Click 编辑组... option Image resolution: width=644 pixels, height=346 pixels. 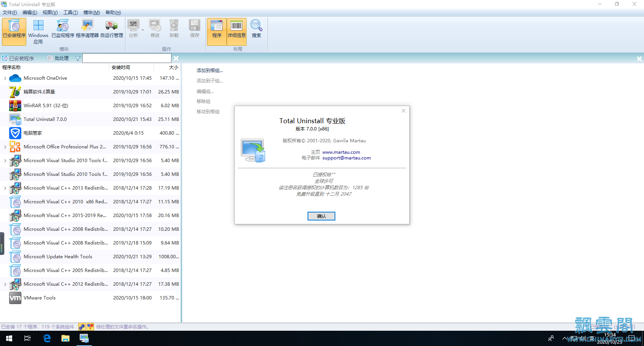point(205,92)
